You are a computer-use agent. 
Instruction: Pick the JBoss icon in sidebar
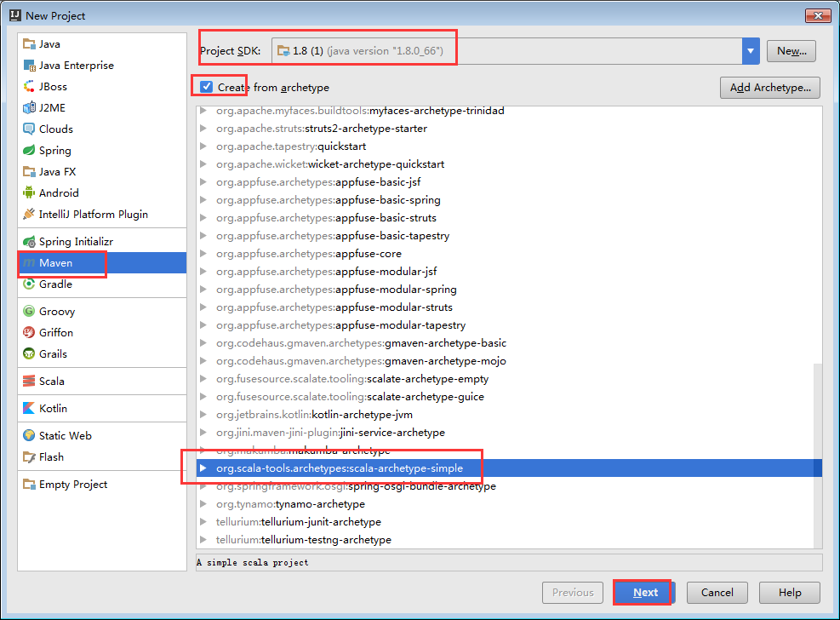[x=29, y=86]
